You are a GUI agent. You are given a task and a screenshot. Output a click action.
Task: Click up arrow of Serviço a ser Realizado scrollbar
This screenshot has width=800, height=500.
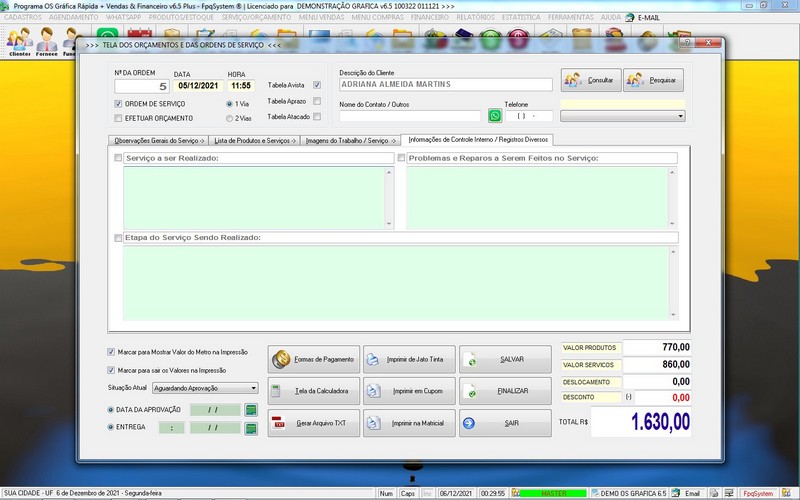click(x=389, y=172)
